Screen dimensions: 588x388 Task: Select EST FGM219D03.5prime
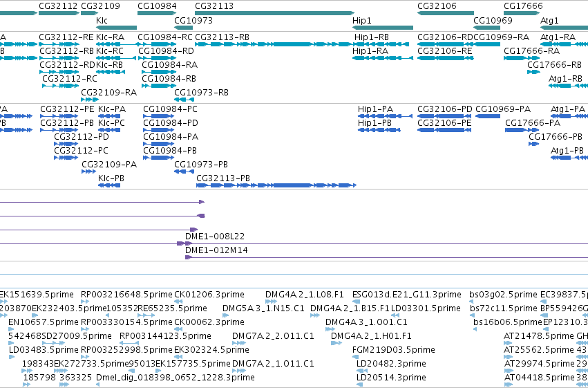[394, 350]
